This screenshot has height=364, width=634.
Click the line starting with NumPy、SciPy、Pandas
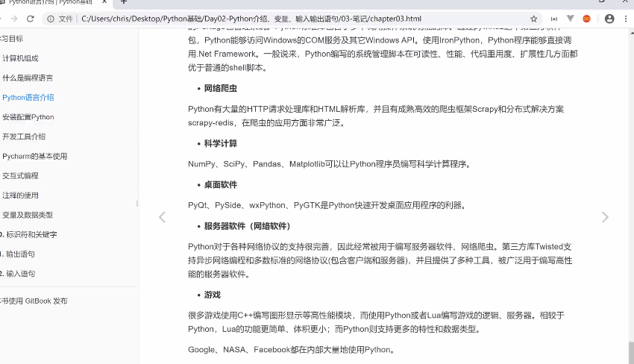click(329, 164)
